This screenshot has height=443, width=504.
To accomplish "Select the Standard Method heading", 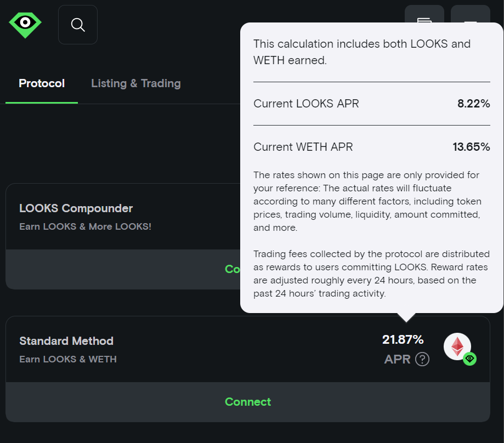I will [x=66, y=341].
